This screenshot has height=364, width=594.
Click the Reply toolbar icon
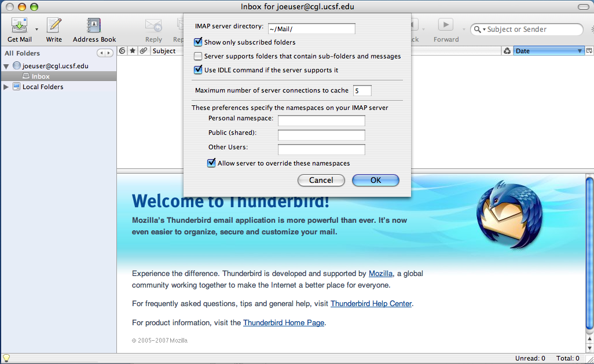153,25
